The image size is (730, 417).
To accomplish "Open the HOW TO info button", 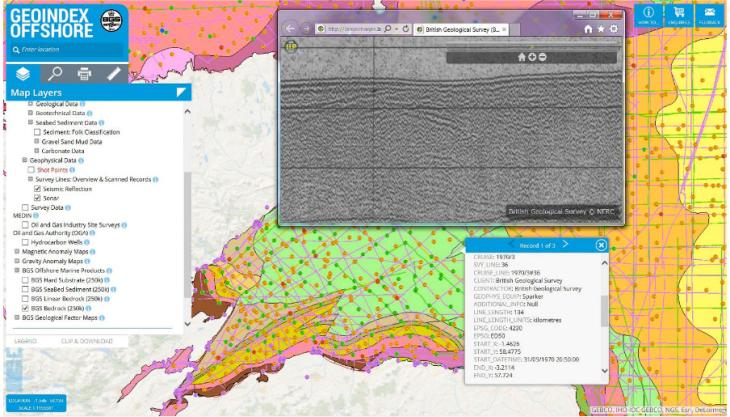I will (x=648, y=15).
